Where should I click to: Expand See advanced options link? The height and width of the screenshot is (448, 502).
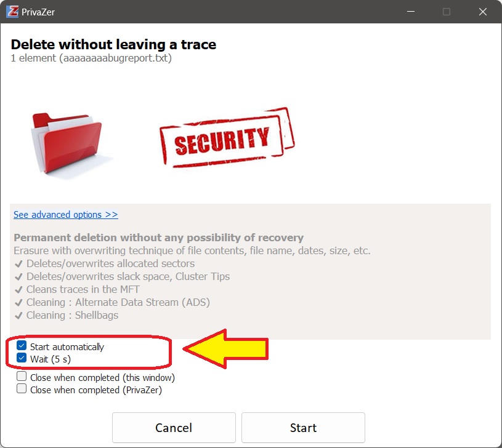point(65,215)
